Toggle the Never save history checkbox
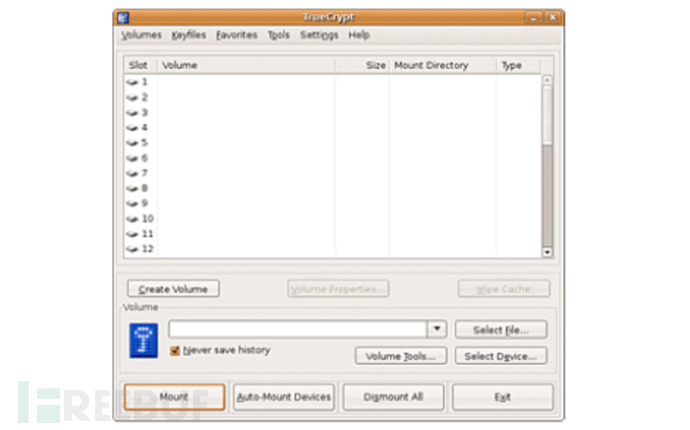This screenshot has height=430, width=690. (175, 351)
